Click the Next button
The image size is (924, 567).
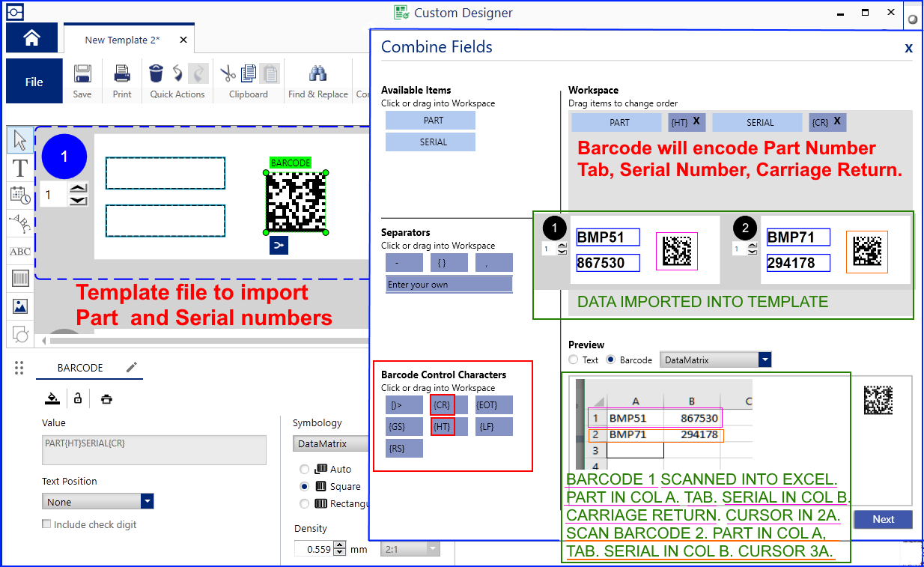click(883, 519)
